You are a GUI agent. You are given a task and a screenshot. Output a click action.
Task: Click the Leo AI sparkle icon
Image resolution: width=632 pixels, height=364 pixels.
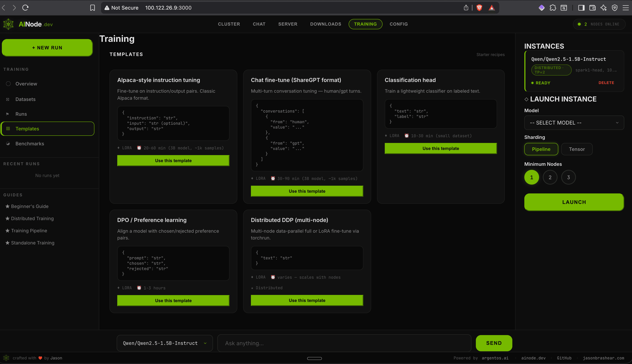point(603,8)
